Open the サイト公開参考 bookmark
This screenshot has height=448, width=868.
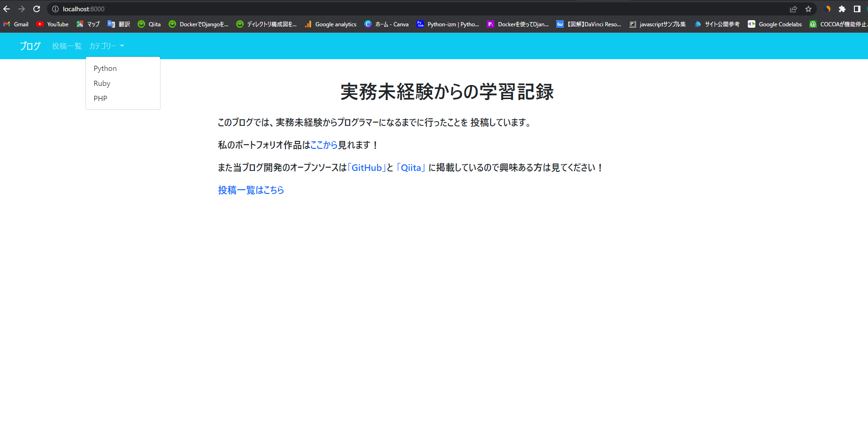click(717, 24)
